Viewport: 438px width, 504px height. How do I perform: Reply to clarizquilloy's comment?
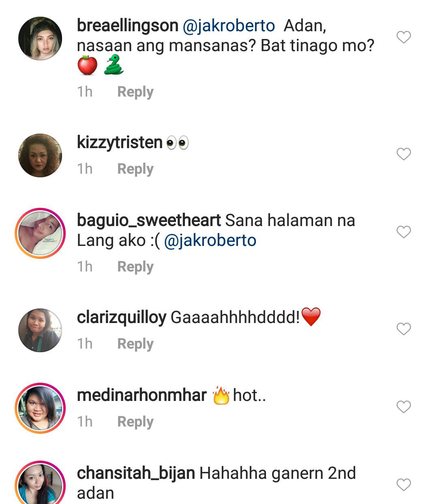(x=135, y=344)
